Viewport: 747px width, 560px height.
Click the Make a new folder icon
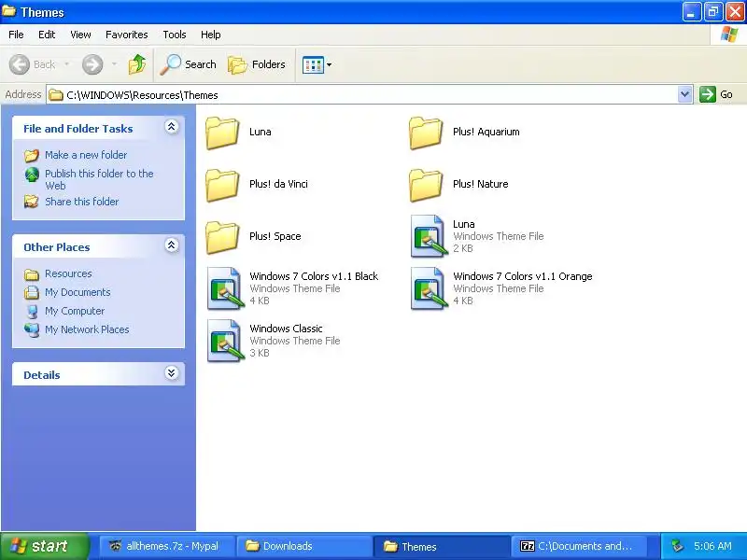coord(32,155)
